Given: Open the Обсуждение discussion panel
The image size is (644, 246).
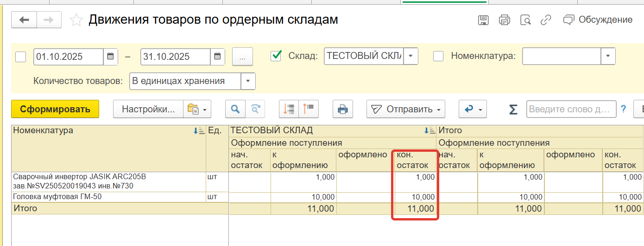Looking at the screenshot, I should (598, 20).
